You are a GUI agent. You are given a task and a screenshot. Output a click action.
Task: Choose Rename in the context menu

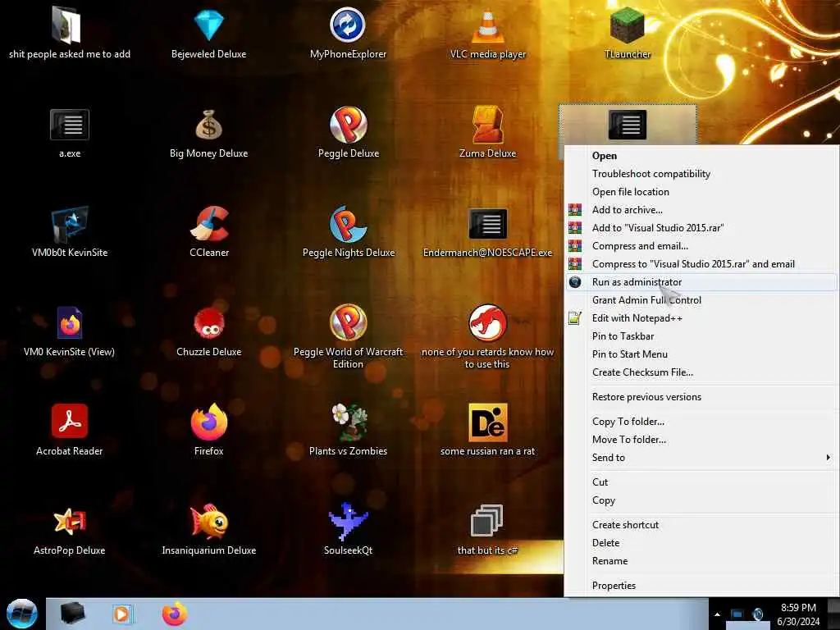click(x=702, y=561)
